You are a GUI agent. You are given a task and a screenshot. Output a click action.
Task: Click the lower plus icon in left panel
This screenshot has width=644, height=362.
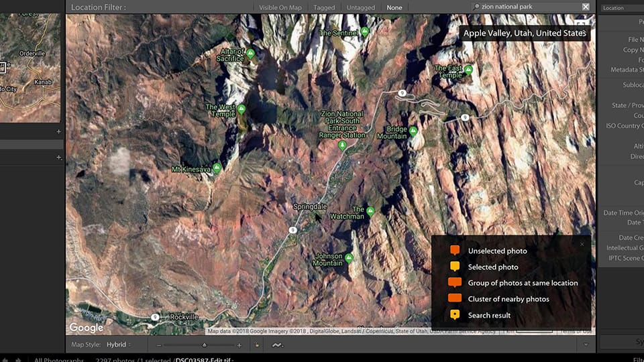tap(59, 157)
